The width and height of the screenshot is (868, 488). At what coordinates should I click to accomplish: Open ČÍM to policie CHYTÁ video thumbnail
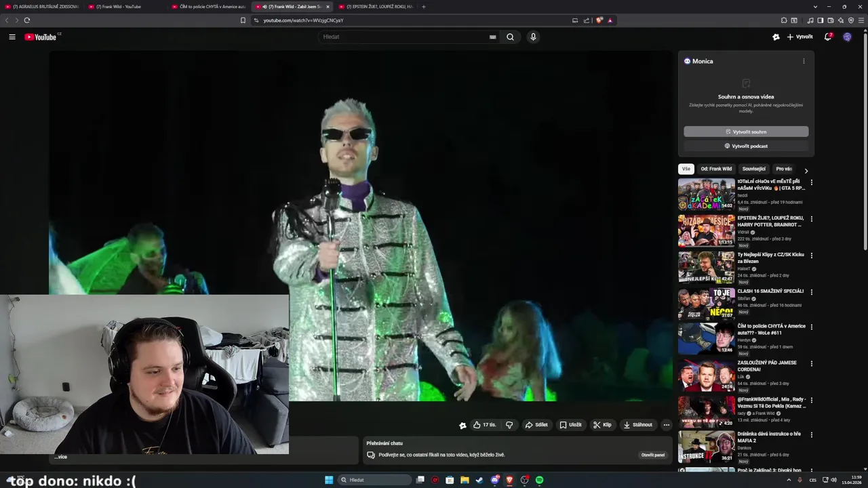click(x=706, y=339)
